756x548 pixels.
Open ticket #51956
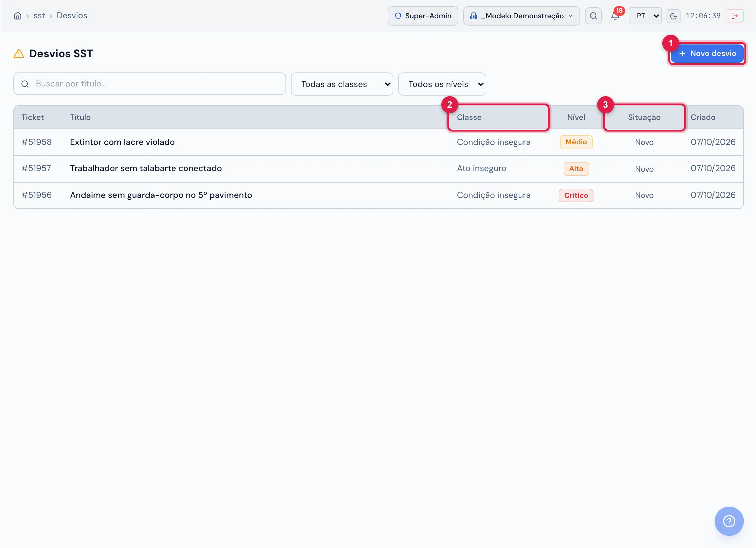37,195
